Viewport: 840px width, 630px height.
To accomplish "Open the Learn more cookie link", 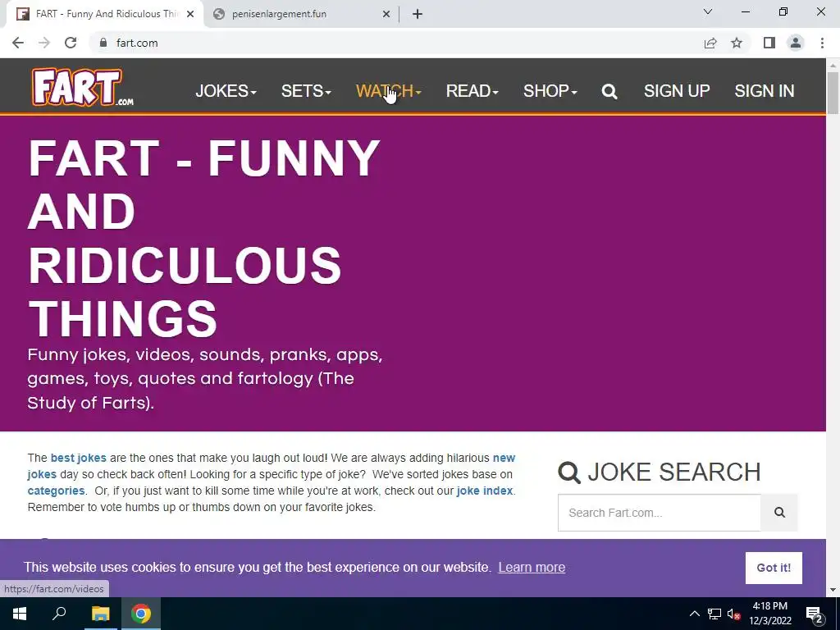I will tap(532, 568).
